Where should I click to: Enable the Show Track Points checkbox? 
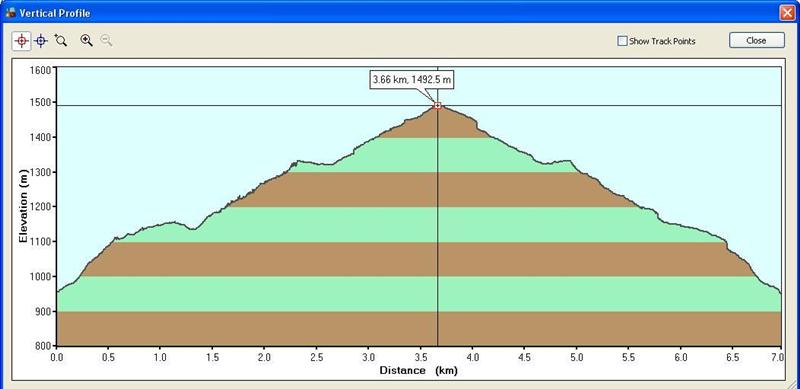click(x=622, y=41)
